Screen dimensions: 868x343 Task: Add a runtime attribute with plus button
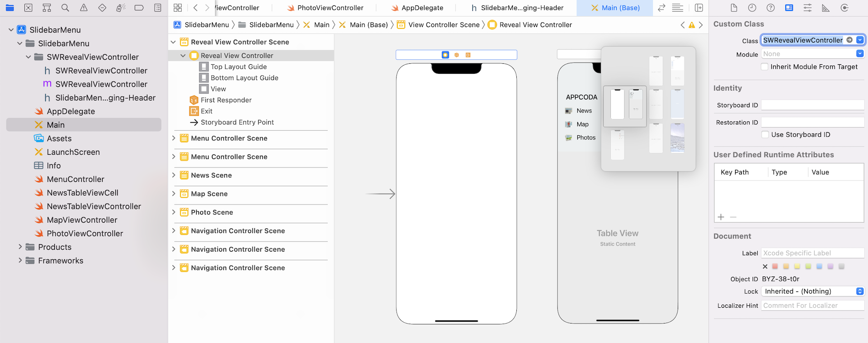[x=721, y=217]
